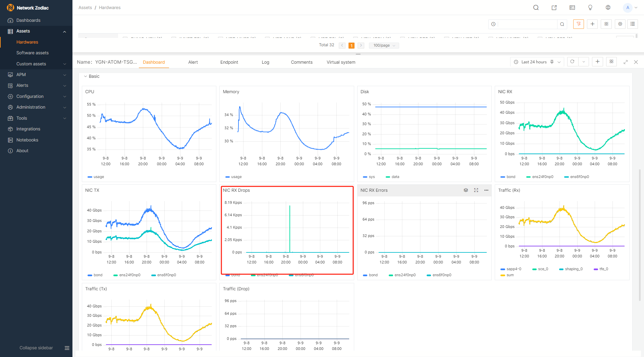Click the Software assets link in the sidebar
This screenshot has height=357, width=644.
point(33,53)
